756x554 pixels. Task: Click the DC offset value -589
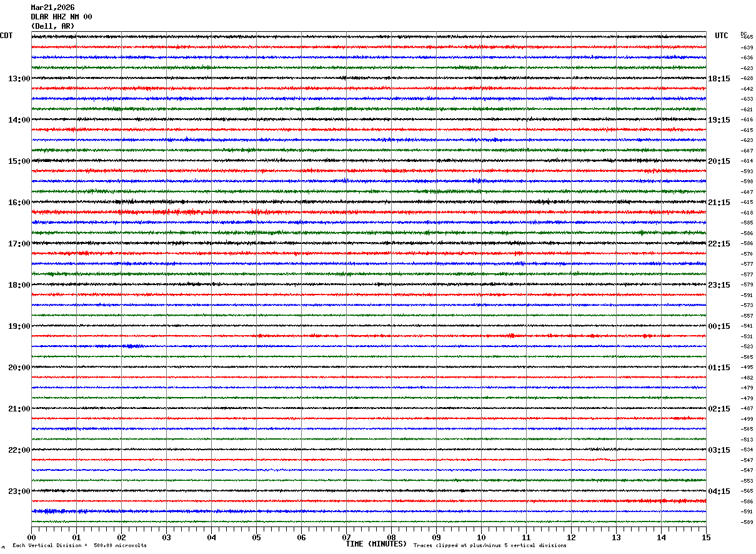click(x=747, y=522)
